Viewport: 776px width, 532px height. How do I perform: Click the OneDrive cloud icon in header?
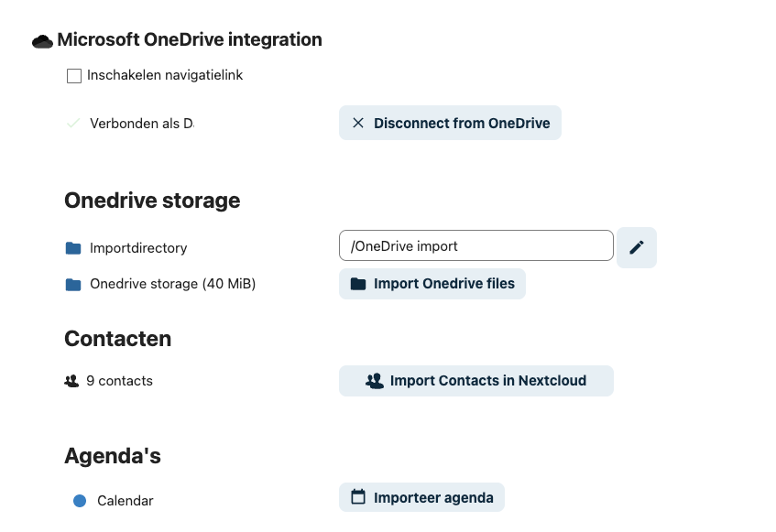click(42, 41)
